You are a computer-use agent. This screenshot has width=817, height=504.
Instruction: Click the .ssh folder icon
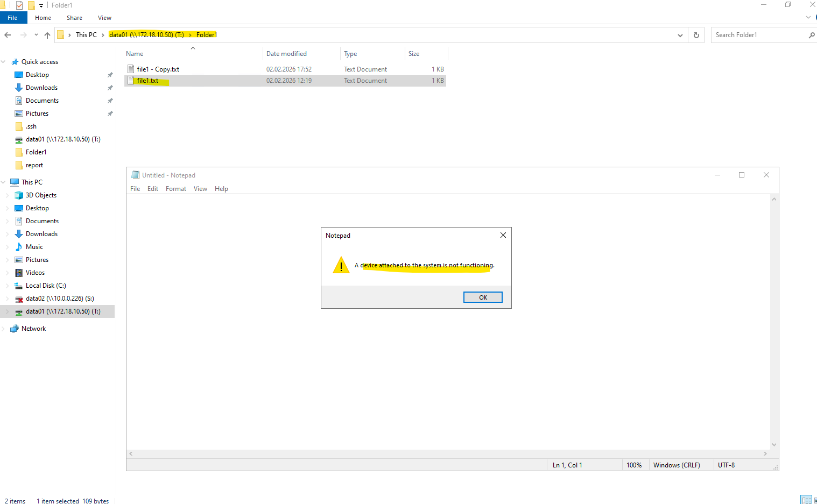(19, 126)
